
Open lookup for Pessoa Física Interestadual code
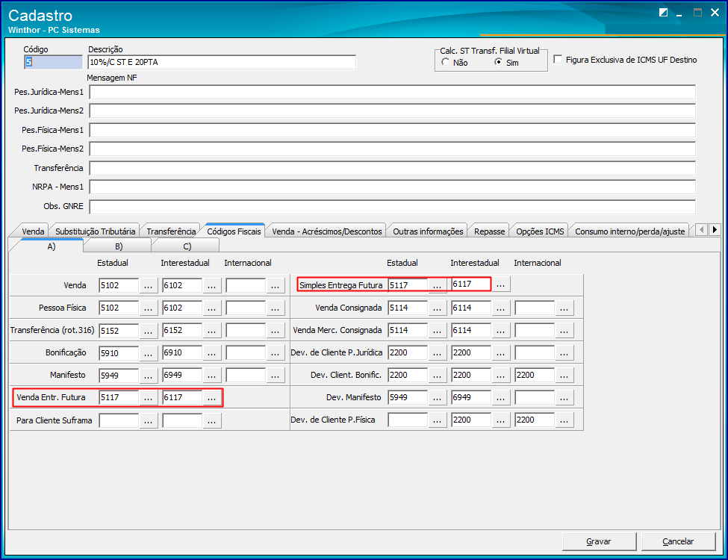pyautogui.click(x=212, y=308)
